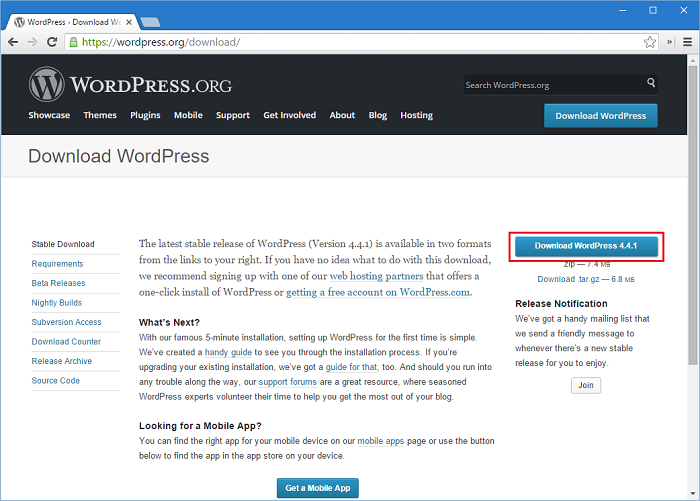Expand the hidden extensions chevron
700x501 pixels.
coord(670,42)
